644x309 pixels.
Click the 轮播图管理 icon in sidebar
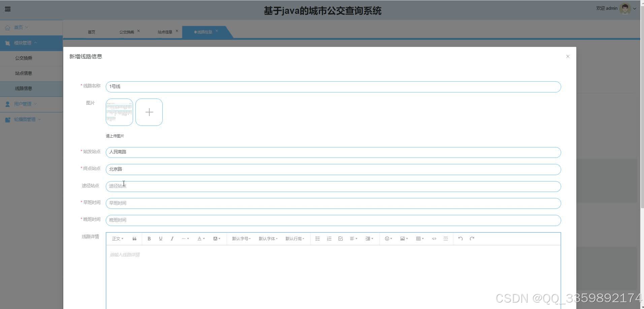(8, 120)
